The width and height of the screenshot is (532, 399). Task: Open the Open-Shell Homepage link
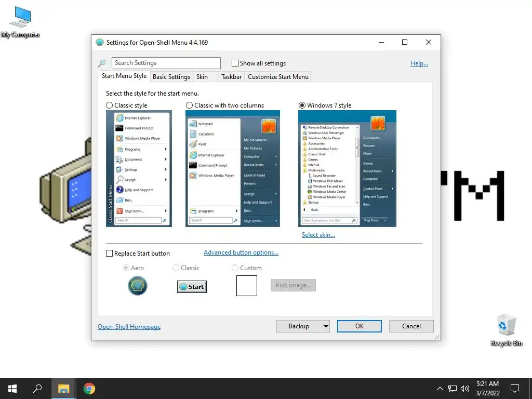point(129,327)
